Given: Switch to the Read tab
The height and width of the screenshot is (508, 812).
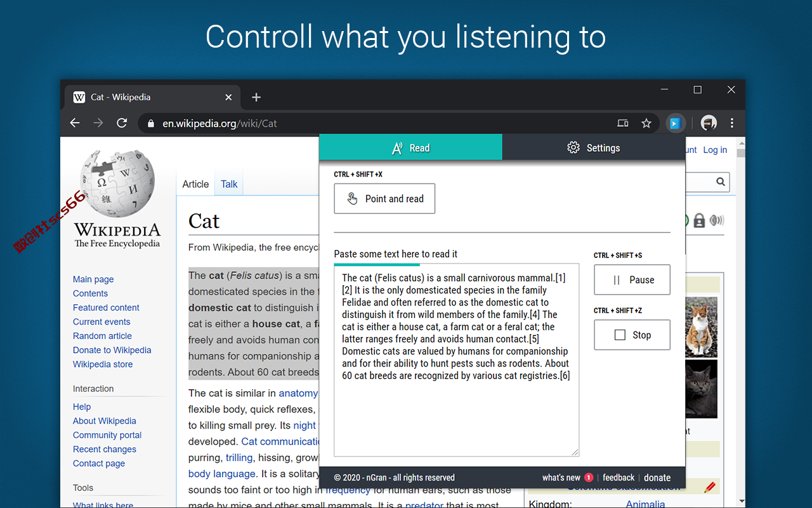Looking at the screenshot, I should click(410, 147).
